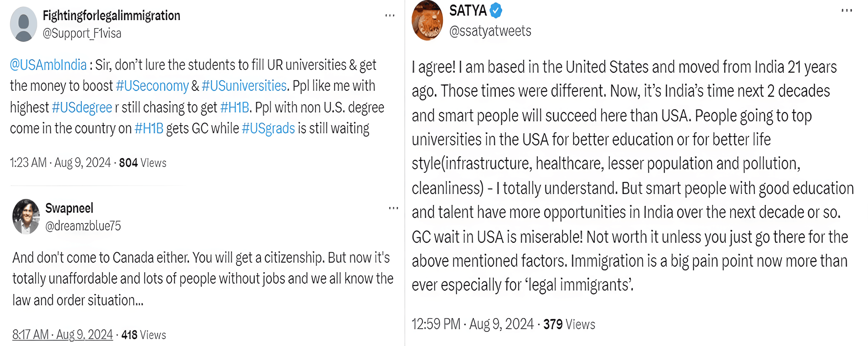Open the @Support_F1visa handle
This screenshot has height=346, width=868.
coord(82,33)
